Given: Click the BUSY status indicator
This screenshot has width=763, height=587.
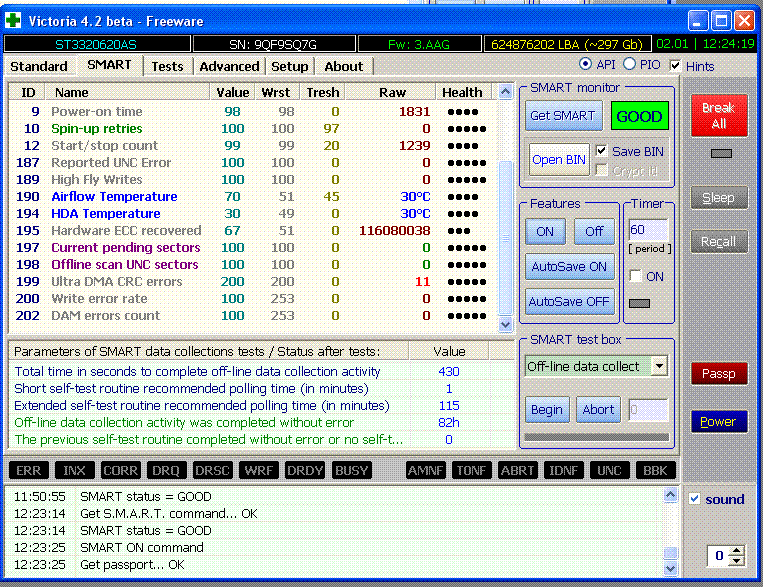Looking at the screenshot, I should [351, 471].
